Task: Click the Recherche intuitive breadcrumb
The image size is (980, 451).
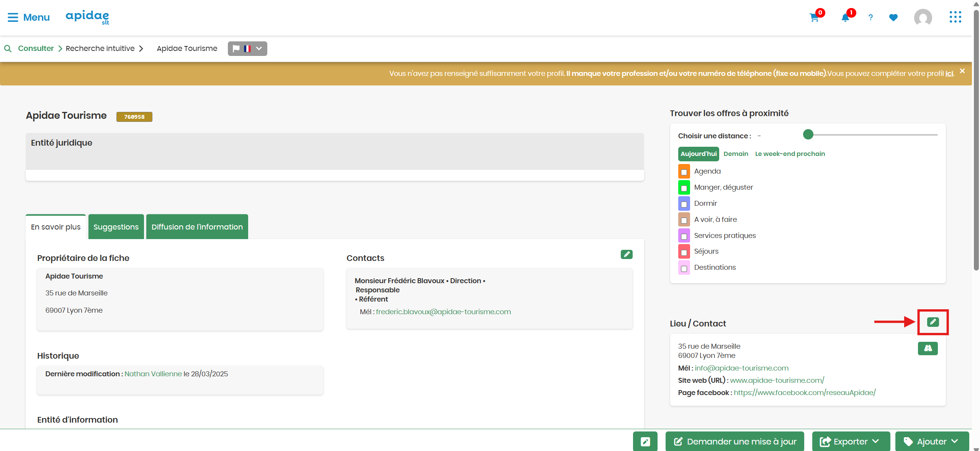Action: tap(100, 48)
